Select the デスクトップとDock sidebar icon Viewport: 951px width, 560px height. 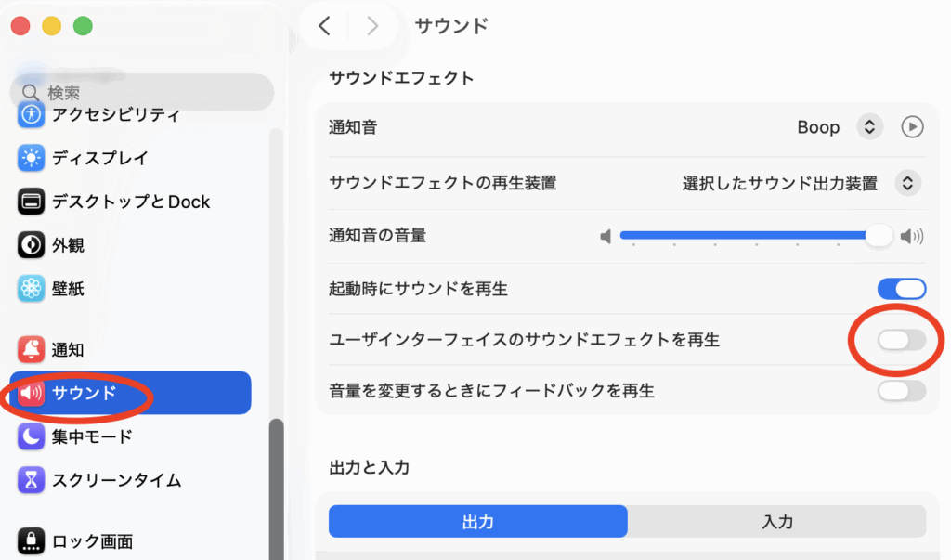click(32, 202)
